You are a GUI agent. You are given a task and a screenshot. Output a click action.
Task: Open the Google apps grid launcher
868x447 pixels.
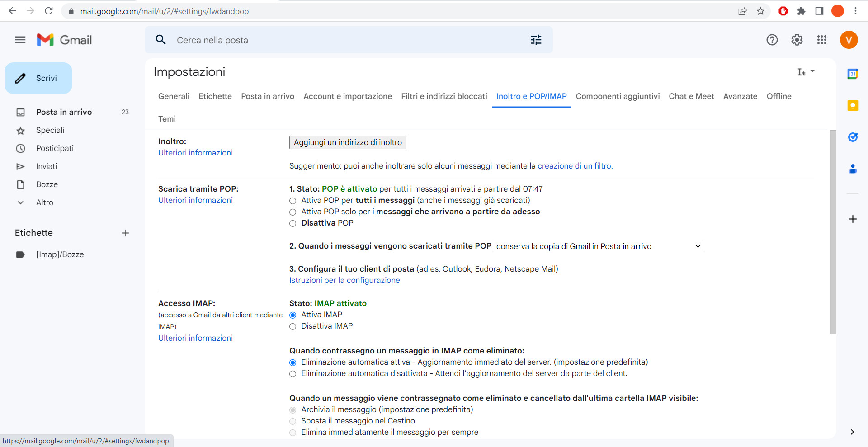[822, 40]
